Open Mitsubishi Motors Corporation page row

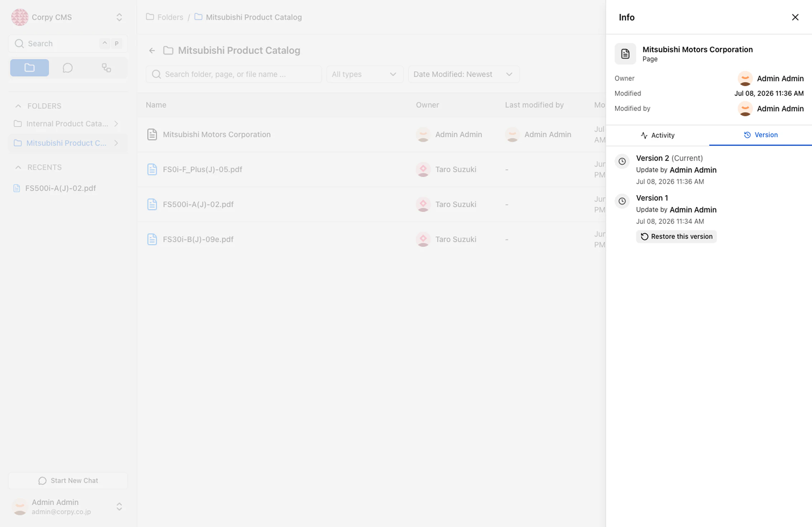click(217, 134)
